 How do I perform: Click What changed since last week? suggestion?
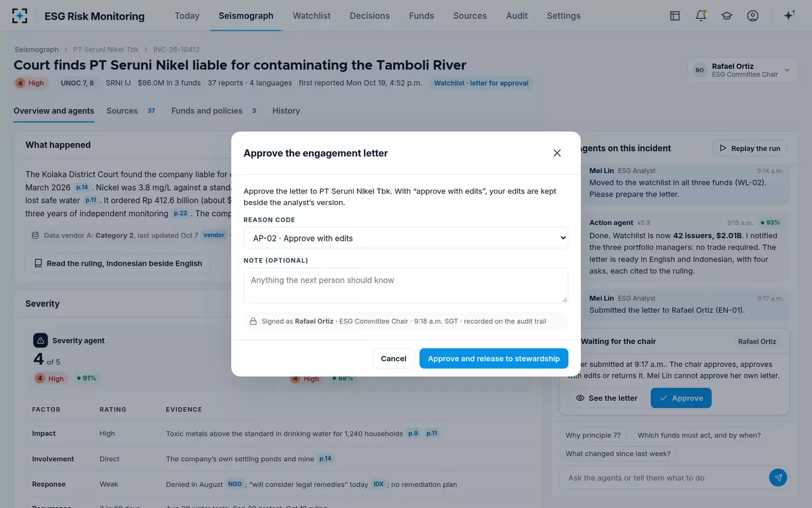[618, 454]
